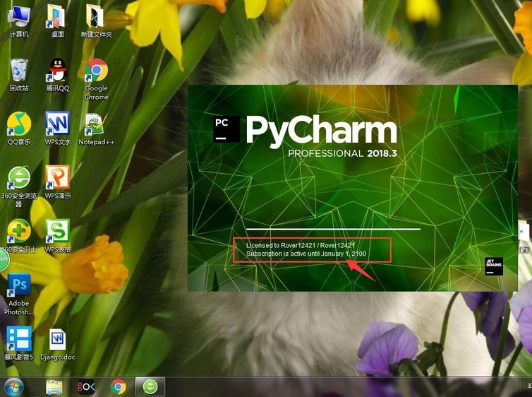Screen dimensions: 532x397
Task: Click the PyCharm splash loading progress bar
Action: (x=333, y=230)
